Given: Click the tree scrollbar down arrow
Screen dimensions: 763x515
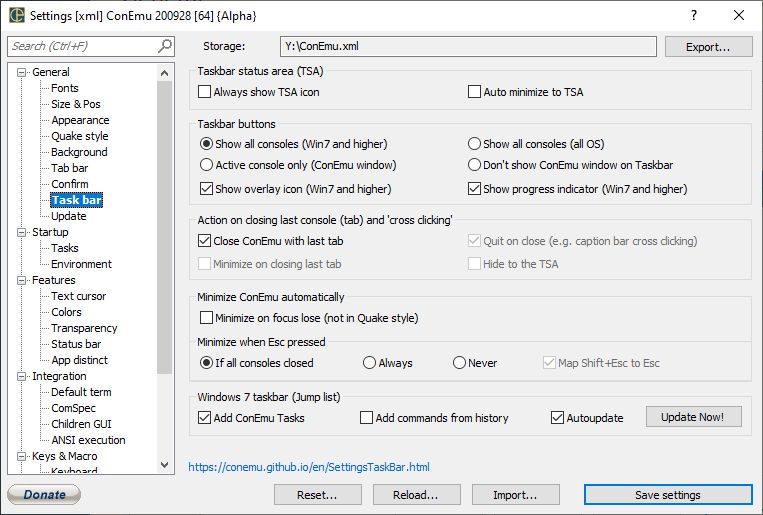Looking at the screenshot, I should [x=164, y=465].
